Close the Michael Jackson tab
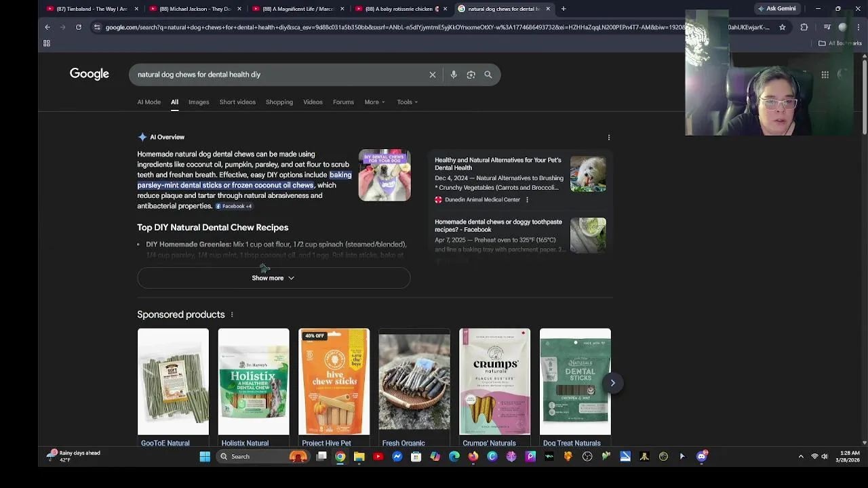Screen dimensions: 868x488 (239, 9)
